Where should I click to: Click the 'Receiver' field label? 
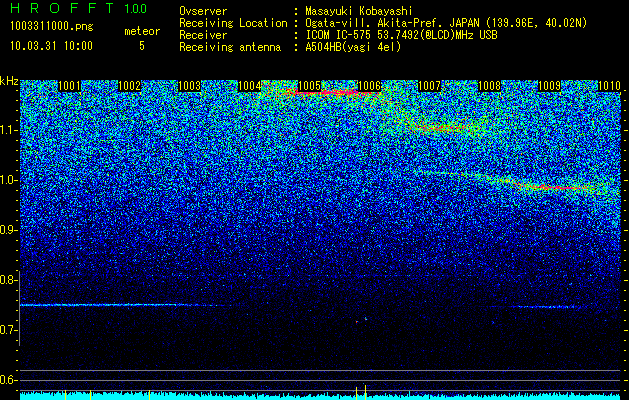tap(203, 35)
